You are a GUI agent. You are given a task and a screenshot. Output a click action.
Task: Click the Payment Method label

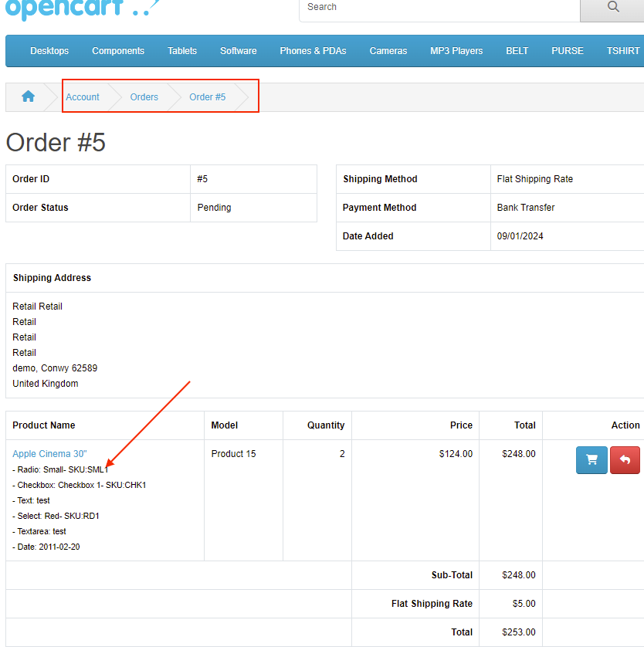click(x=380, y=208)
